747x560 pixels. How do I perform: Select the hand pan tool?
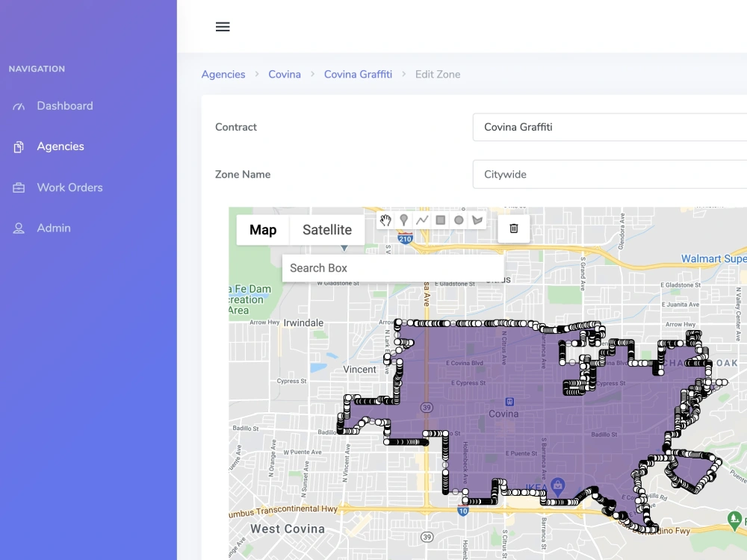[x=385, y=220]
